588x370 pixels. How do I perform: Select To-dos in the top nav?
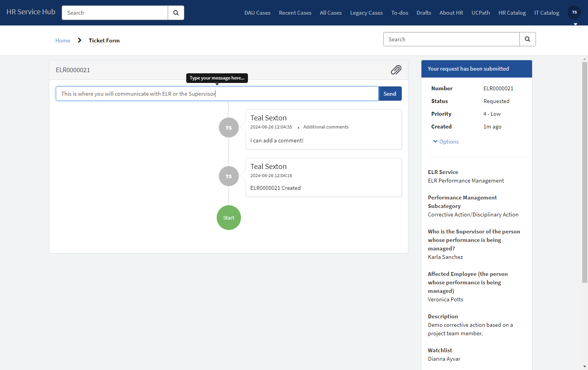400,13
